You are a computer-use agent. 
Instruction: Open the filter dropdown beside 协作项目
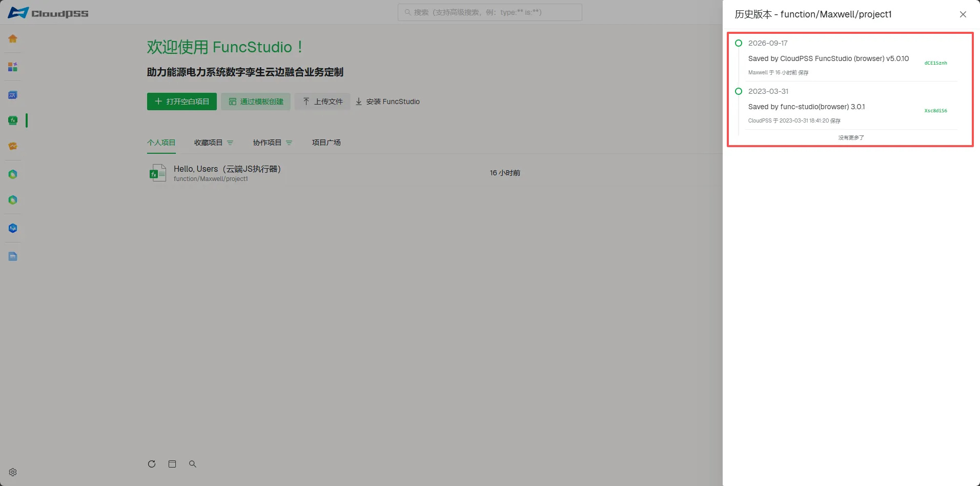(x=289, y=143)
